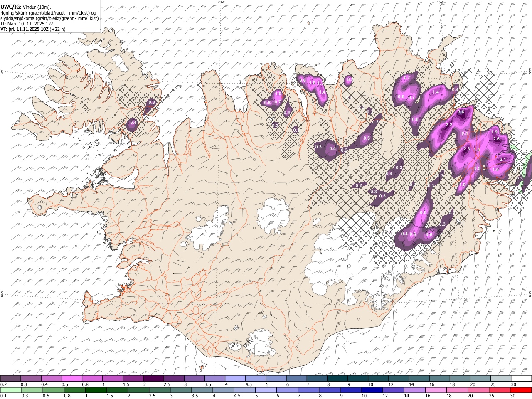The height and width of the screenshot is (399, 532).
Task: Pick the snow scale swatch between 1 and 1.5
Action: click(x=112, y=379)
